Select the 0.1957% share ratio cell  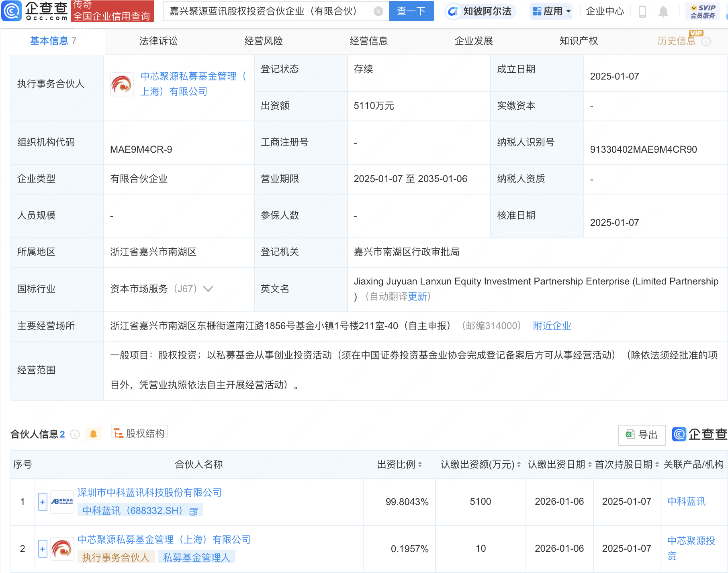(410, 549)
